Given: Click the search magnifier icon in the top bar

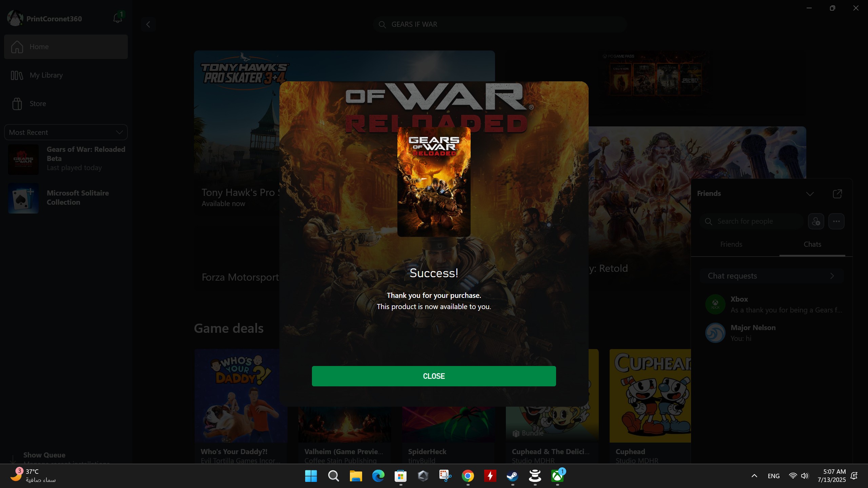Looking at the screenshot, I should pyautogui.click(x=382, y=24).
